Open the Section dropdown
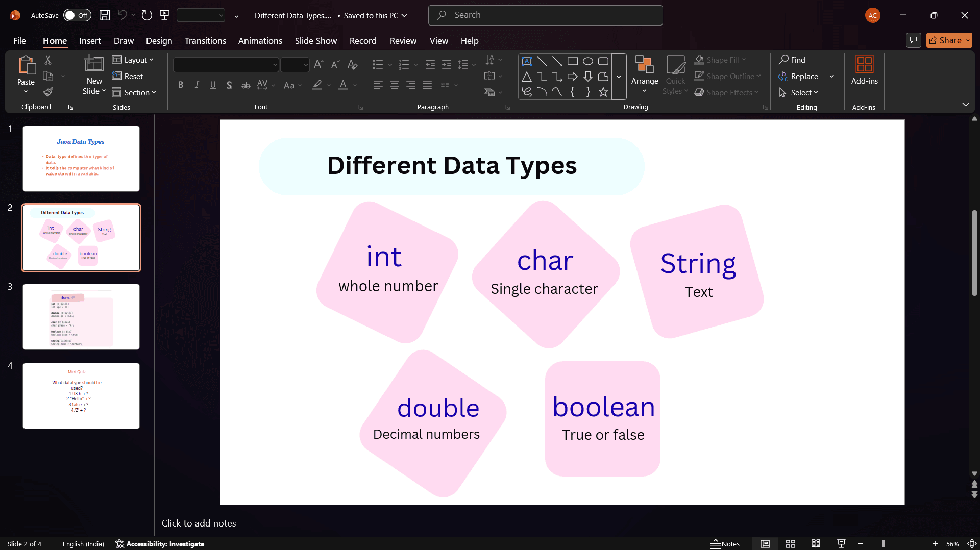Viewport: 980px width, 551px height. pos(134,92)
